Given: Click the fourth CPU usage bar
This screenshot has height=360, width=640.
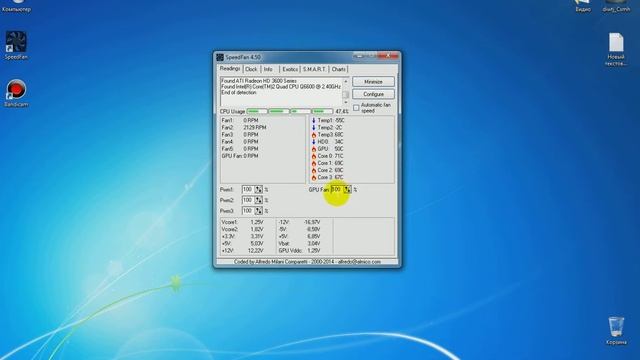Looking at the screenshot, I should [x=322, y=111].
